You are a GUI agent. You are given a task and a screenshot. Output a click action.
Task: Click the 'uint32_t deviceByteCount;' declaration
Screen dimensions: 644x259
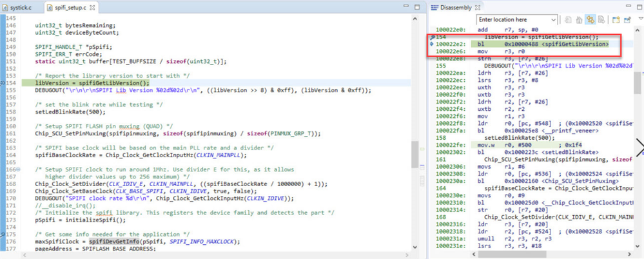tap(77, 32)
